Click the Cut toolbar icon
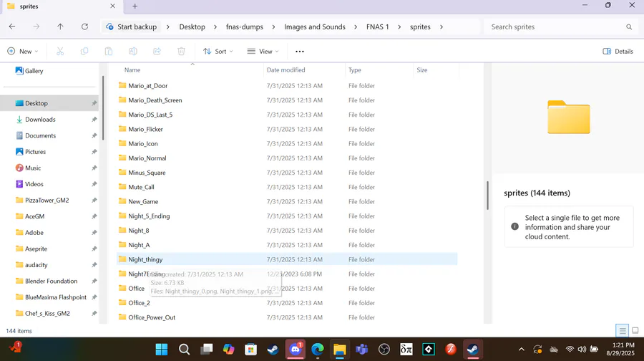This screenshot has width=644, height=361. 60,52
